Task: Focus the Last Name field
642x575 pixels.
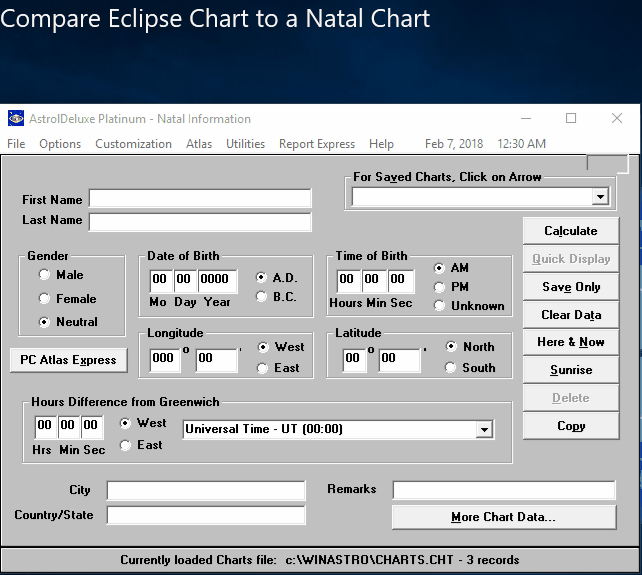Action: click(x=200, y=222)
